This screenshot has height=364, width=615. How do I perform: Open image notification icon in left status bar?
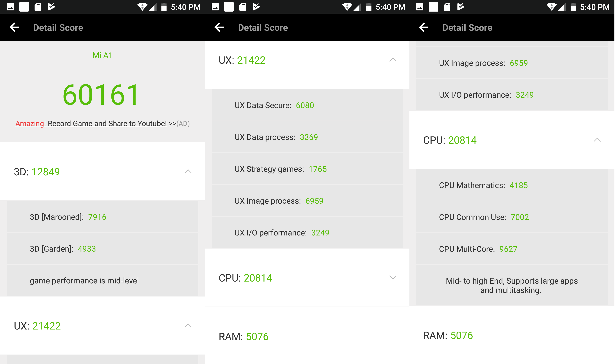point(10,7)
